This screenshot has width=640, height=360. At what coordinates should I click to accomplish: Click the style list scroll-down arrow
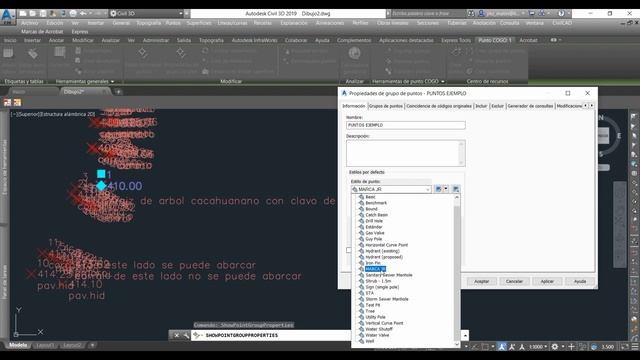click(457, 344)
